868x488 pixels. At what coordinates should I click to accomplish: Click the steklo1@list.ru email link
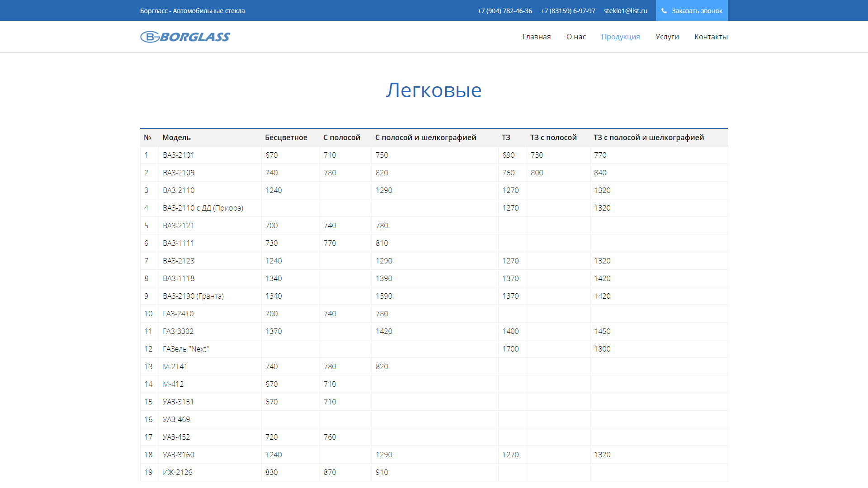pos(625,11)
